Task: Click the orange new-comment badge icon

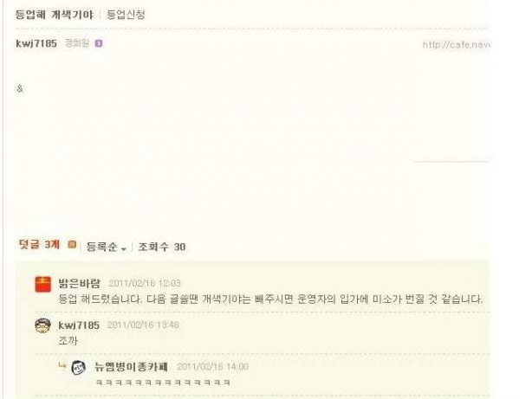Action: (x=72, y=244)
